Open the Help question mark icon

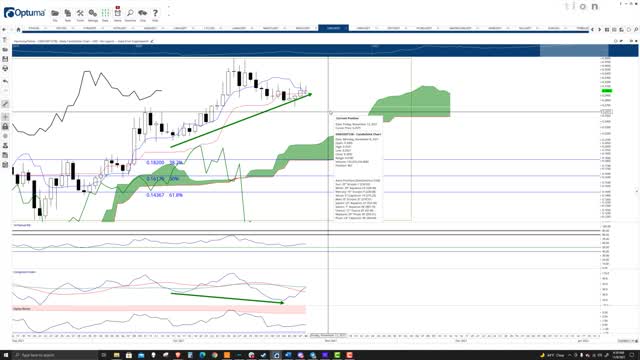[x=155, y=13]
